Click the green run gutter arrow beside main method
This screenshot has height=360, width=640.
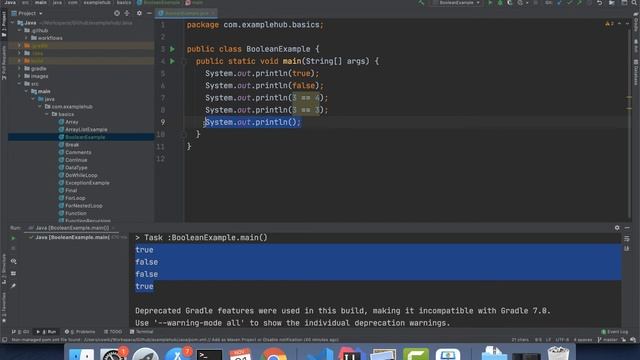tap(172, 61)
